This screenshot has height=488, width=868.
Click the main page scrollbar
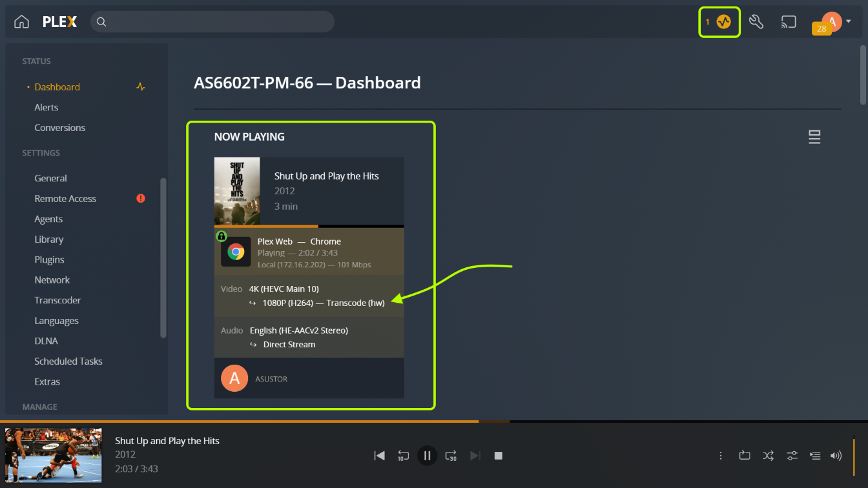tap(863, 74)
